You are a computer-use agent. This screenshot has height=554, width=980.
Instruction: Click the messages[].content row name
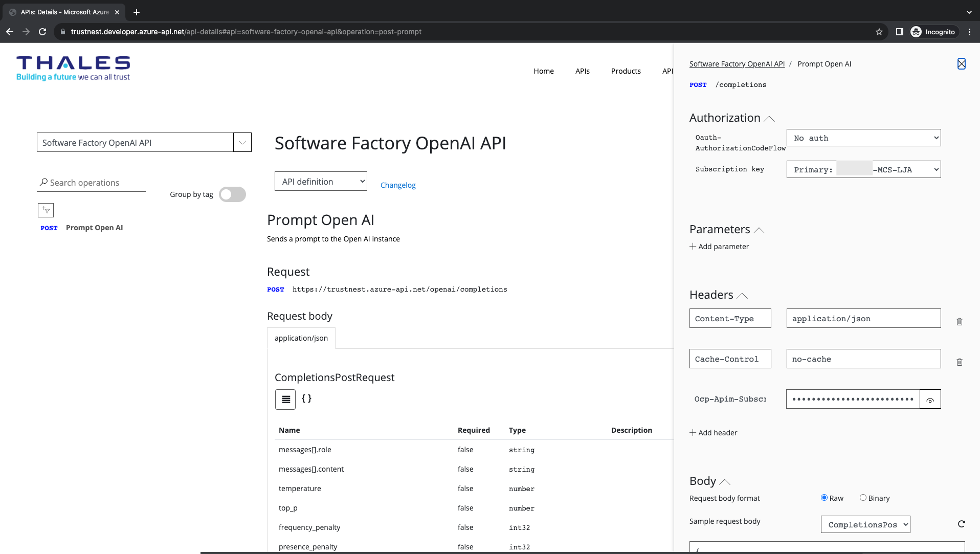tap(311, 469)
